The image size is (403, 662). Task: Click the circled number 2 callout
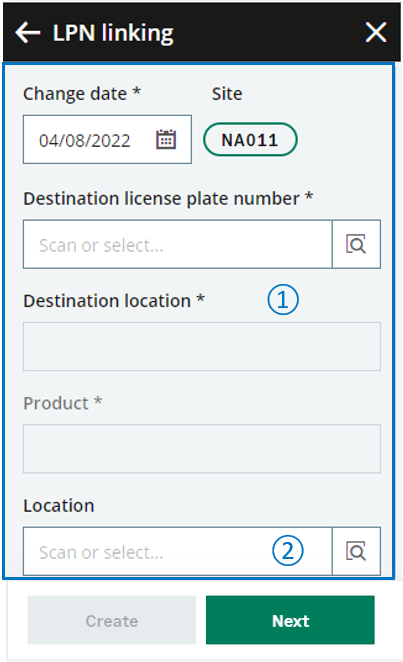tap(287, 551)
